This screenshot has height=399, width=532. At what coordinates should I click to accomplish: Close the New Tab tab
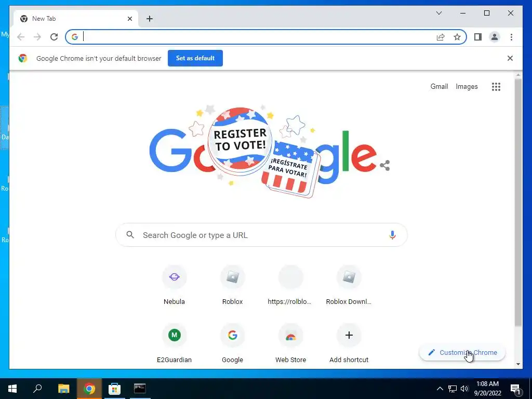click(x=129, y=19)
